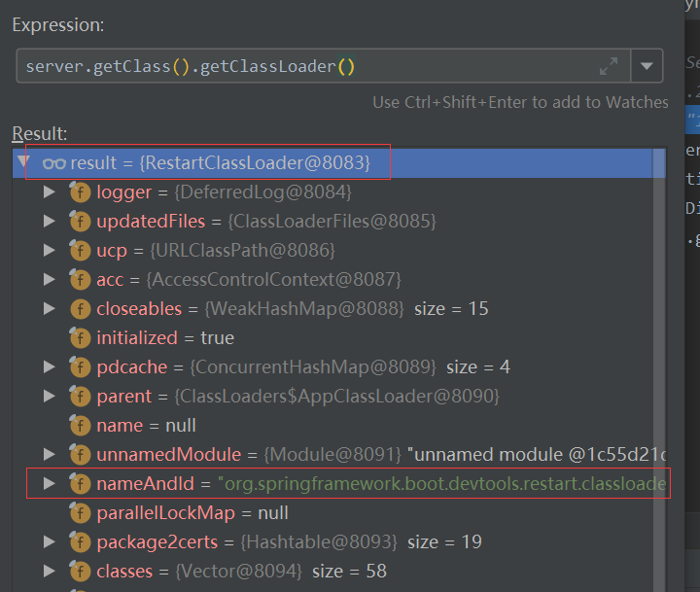
Task: Click the field icon beside closeables
Action: tap(80, 309)
